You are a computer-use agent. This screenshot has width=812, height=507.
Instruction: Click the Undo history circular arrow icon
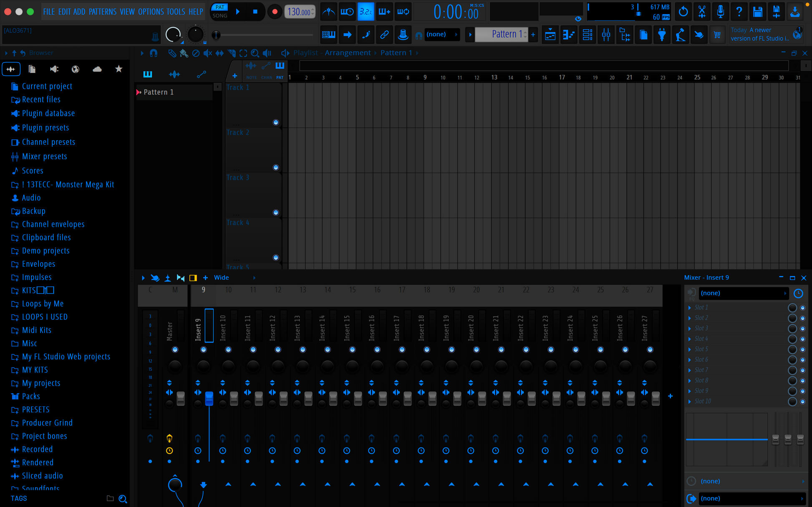683,12
